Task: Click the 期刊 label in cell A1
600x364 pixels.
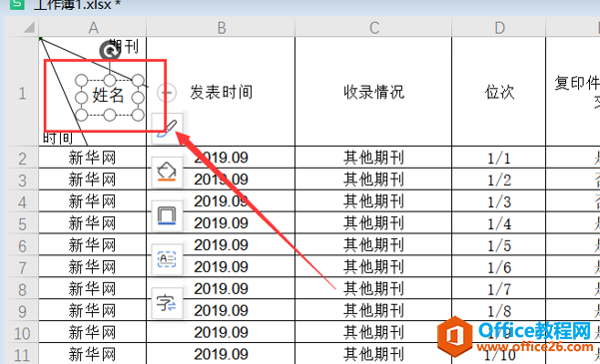Action: tap(124, 46)
